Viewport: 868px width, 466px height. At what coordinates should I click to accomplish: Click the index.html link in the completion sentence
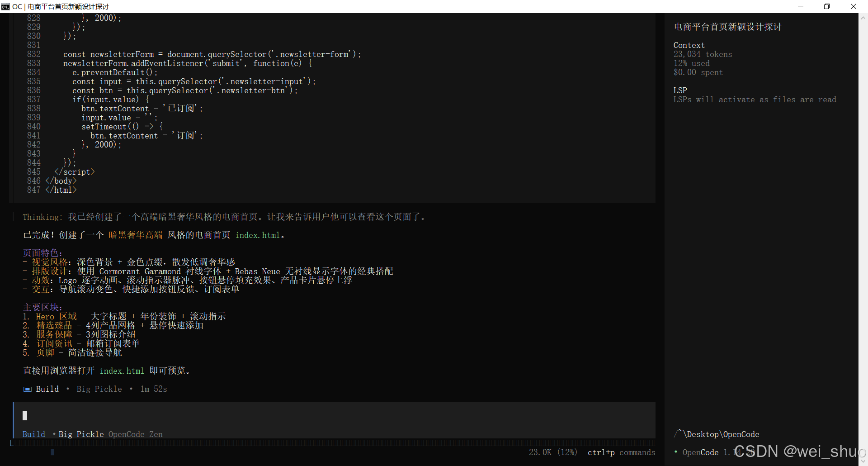pyautogui.click(x=258, y=235)
